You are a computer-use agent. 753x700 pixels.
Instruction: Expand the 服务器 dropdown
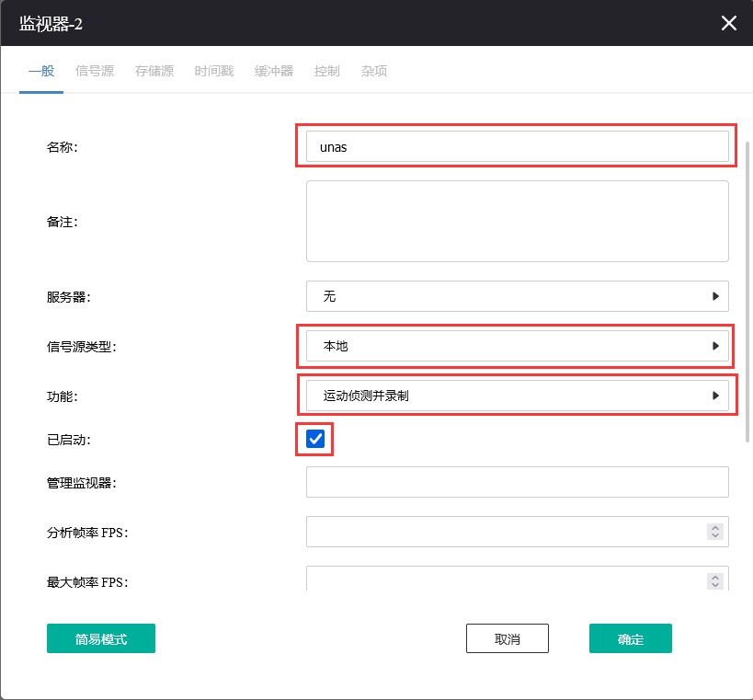517,296
